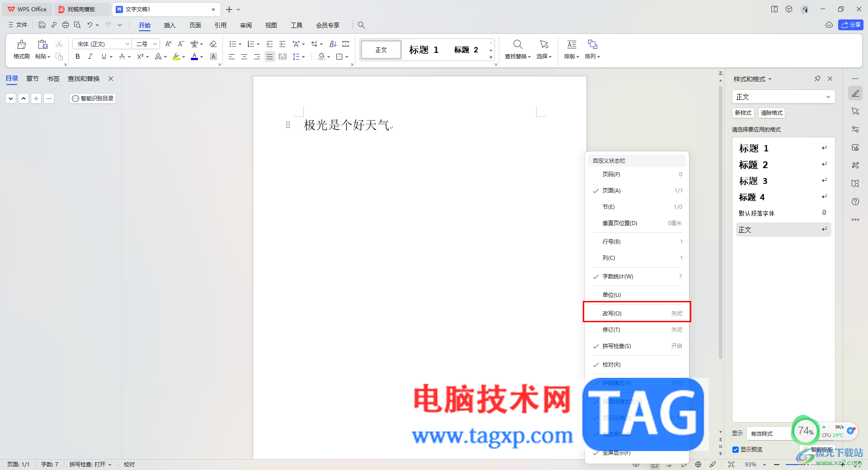Apply Bold formatting button
The width and height of the screenshot is (868, 470).
pyautogui.click(x=78, y=56)
